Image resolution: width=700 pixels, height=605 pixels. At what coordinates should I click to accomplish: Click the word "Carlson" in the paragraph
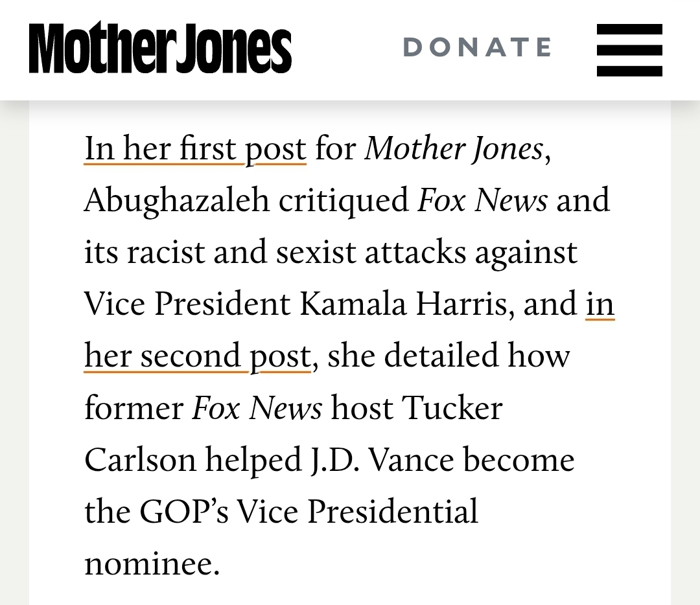click(x=140, y=460)
